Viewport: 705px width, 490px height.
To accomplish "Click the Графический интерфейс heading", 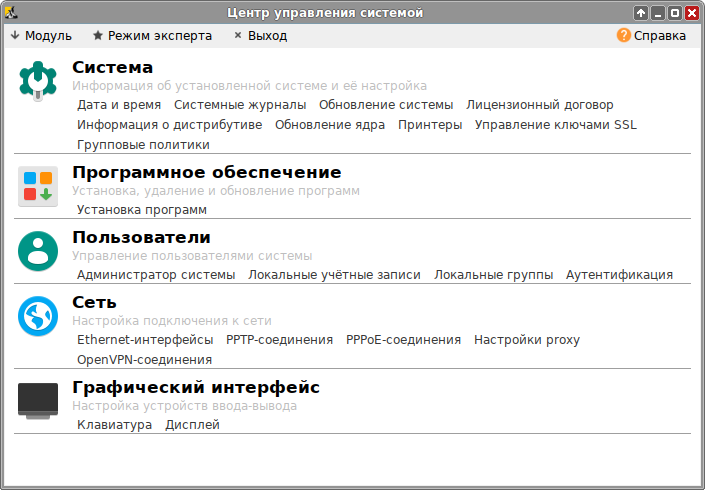I will (196, 388).
